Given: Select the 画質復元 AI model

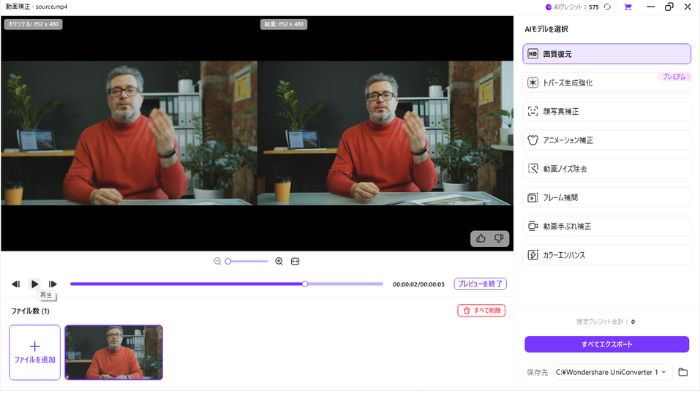Looking at the screenshot, I should click(606, 53).
